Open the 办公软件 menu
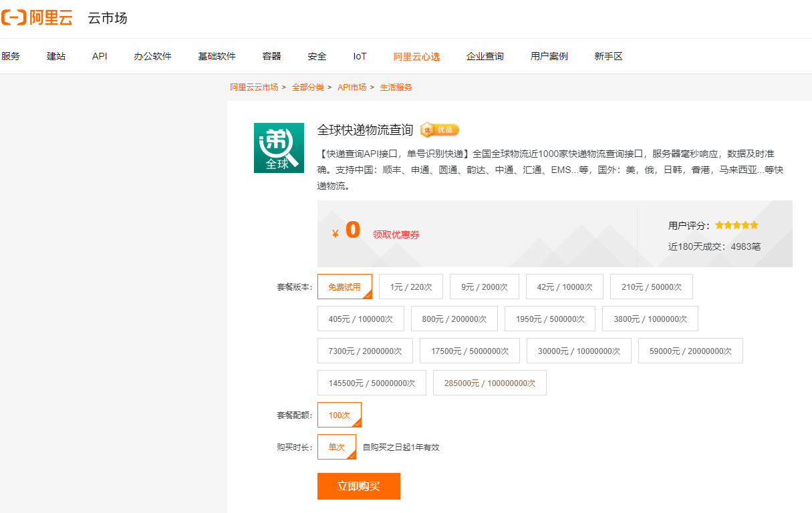Viewport: 812px width, 513px height. tap(152, 56)
